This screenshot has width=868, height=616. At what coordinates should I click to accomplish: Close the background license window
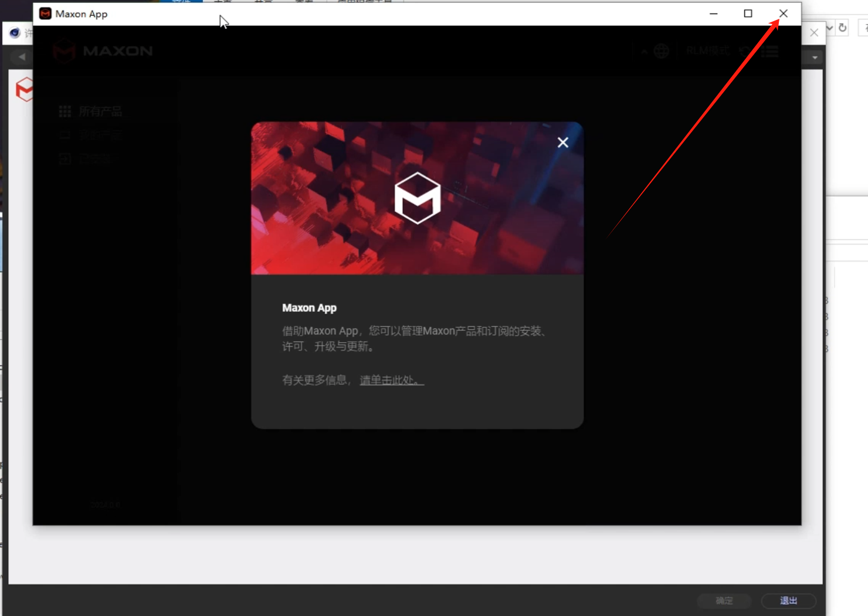814,33
